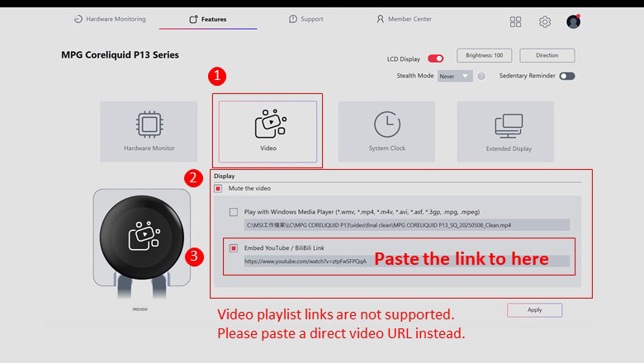The image size is (644, 363).
Task: Check Play with Windows Media Player
Action: pyautogui.click(x=234, y=212)
